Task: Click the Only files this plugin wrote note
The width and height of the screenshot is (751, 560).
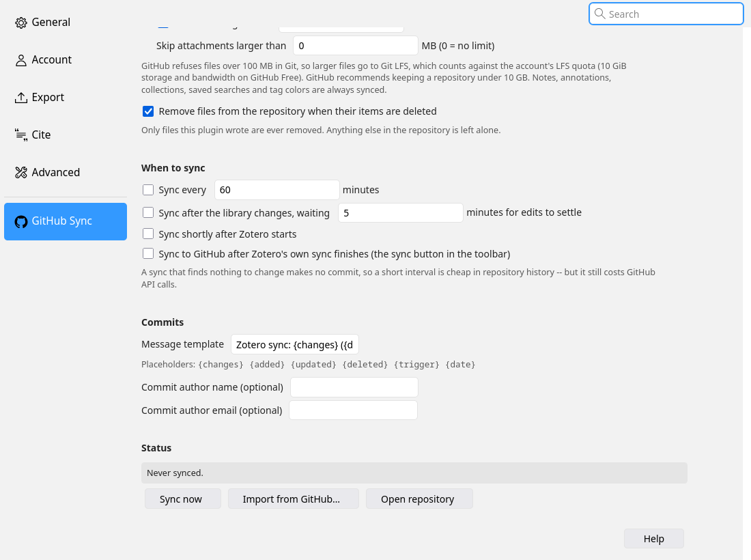Action: (x=321, y=130)
